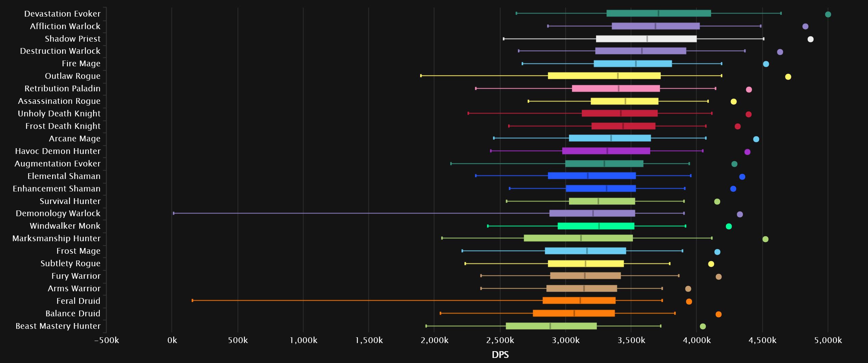Click the Marksmanship Hunter outlier dot
Screen dimensions: 868x363
[x=765, y=239]
